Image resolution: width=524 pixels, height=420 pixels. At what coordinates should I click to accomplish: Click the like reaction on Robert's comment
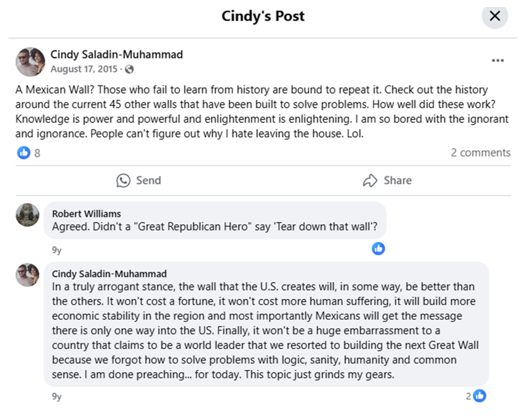click(378, 249)
